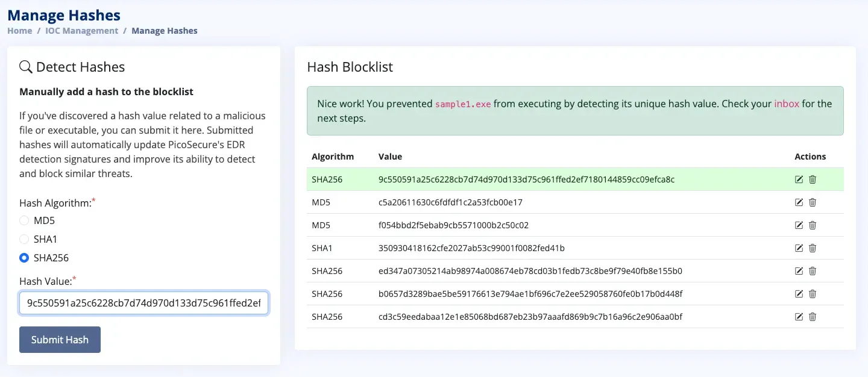This screenshot has width=868, height=377.
Task: Delete the 9c550591 SHA256 hash row
Action: (813, 179)
